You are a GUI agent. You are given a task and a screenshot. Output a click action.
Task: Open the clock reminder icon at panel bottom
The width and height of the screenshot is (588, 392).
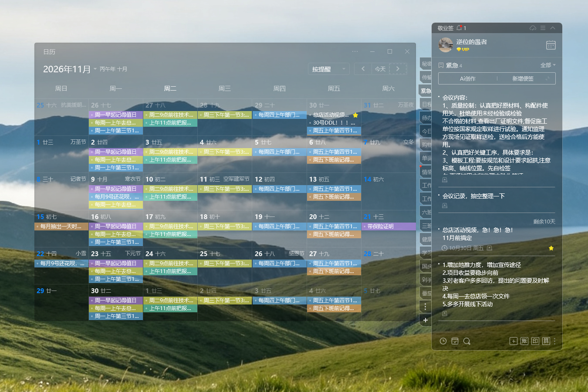pos(443,341)
